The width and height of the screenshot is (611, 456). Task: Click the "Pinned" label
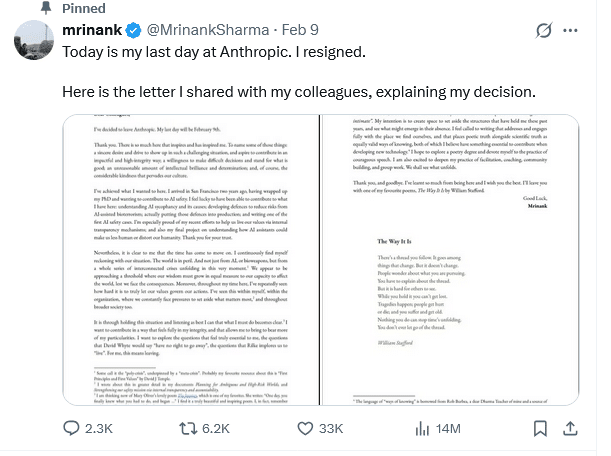(84, 8)
